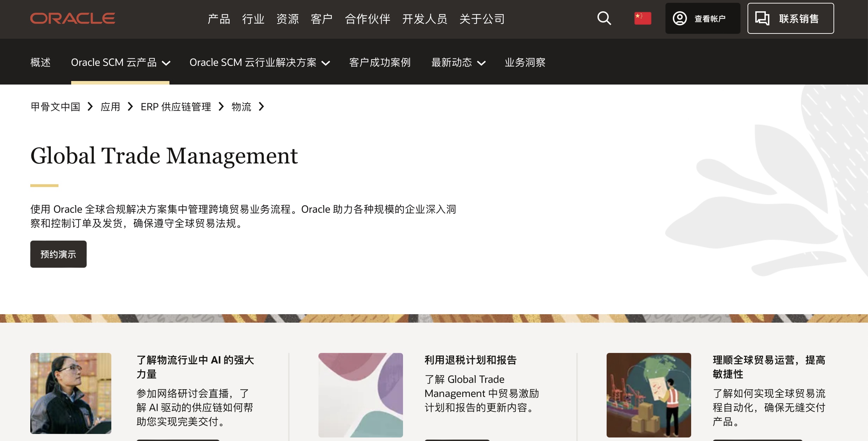Open the woman-with-containers thumbnail
868x441 pixels.
71,393
